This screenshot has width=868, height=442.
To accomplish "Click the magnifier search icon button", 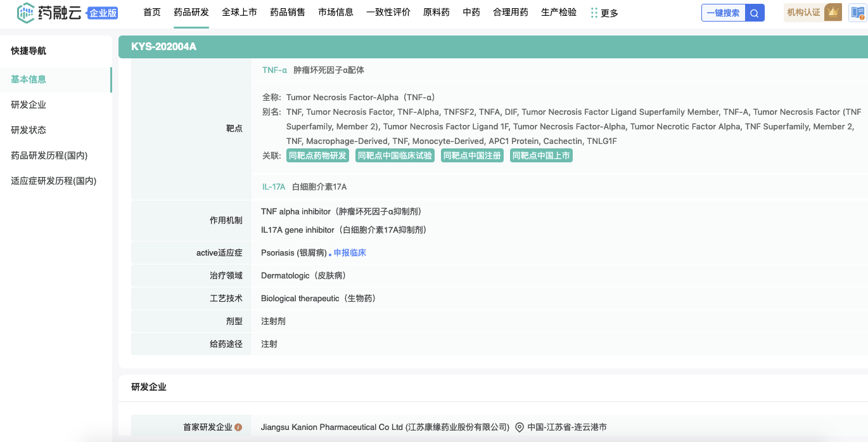I will click(x=755, y=13).
